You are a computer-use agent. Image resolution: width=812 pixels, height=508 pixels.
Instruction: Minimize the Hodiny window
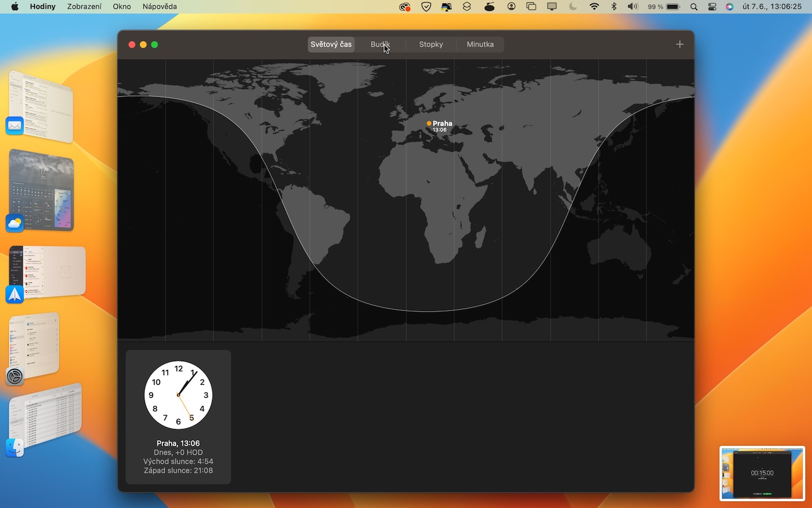pyautogui.click(x=143, y=45)
